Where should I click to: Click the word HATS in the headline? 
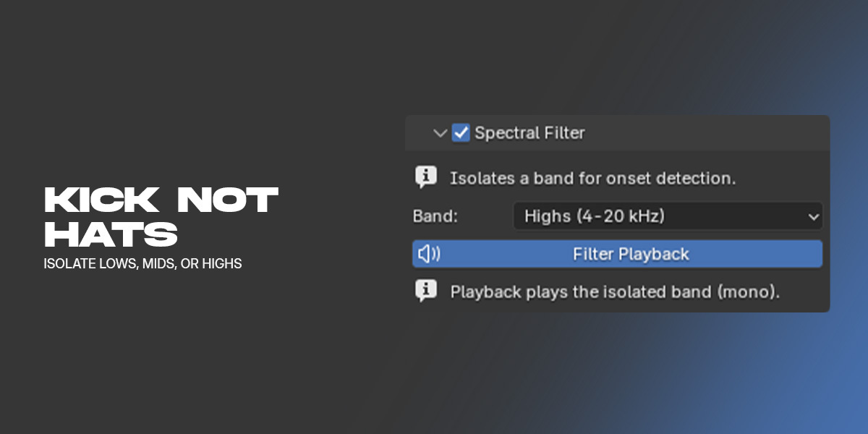tap(111, 234)
